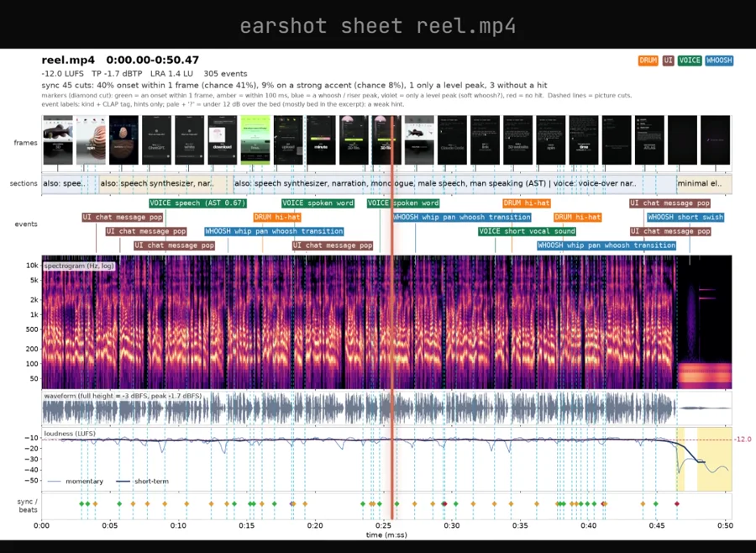Click the '-12.0 LUFS' loudness value

(x=63, y=74)
